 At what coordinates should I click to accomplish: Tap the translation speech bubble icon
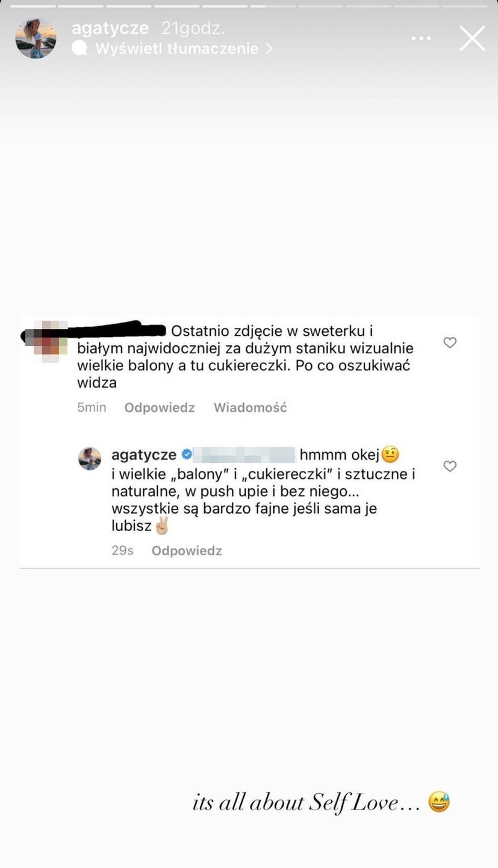click(79, 48)
